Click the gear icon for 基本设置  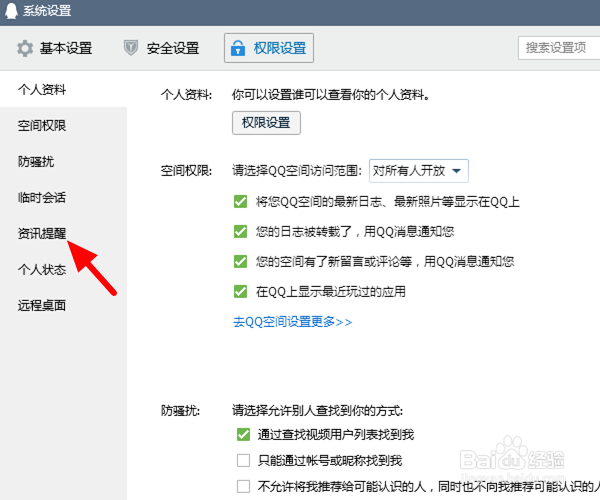(25, 49)
